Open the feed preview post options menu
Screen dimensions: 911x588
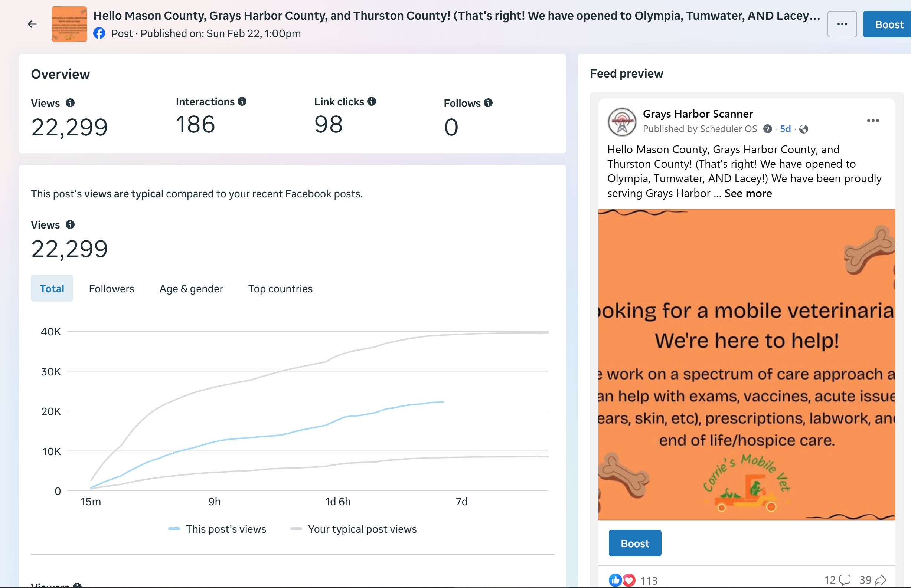(873, 121)
